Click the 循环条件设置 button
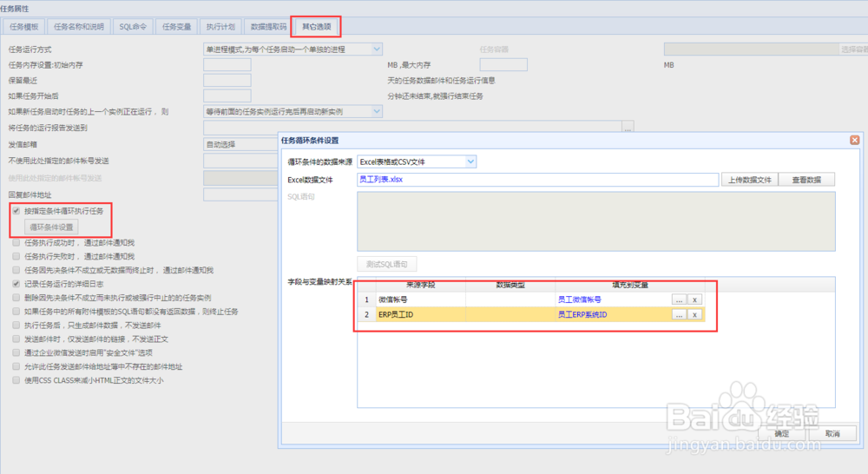868x474 pixels. 51,227
